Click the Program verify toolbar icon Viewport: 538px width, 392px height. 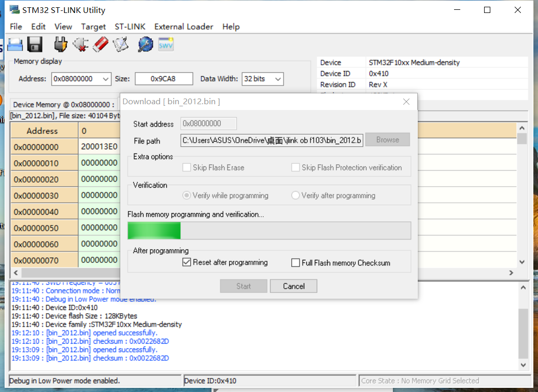tap(121, 44)
